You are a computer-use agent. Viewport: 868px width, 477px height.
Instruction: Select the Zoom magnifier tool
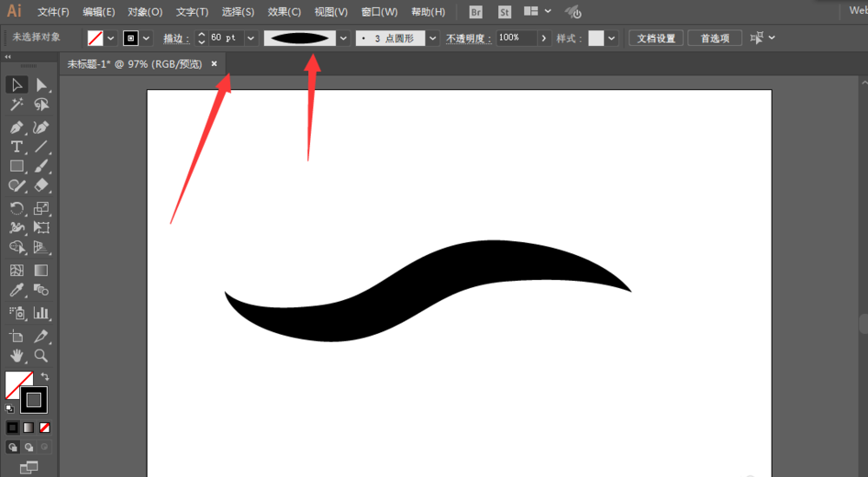pos(41,356)
